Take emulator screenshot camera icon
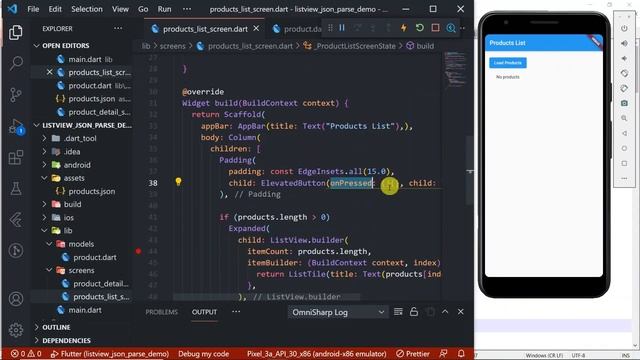Image resolution: width=640 pixels, height=360 pixels. (624, 103)
